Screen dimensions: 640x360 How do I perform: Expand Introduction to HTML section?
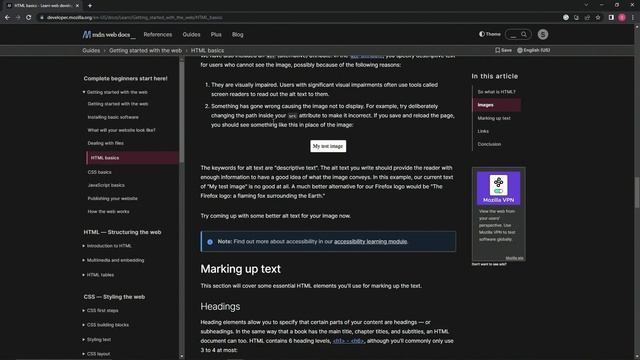107,246
